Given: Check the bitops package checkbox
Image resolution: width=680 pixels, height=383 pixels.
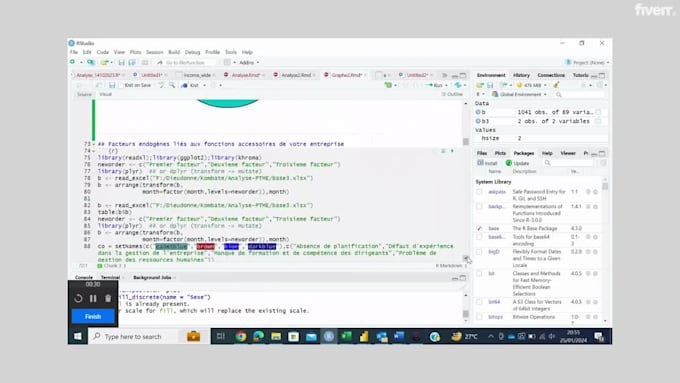Looking at the screenshot, I should point(479,317).
